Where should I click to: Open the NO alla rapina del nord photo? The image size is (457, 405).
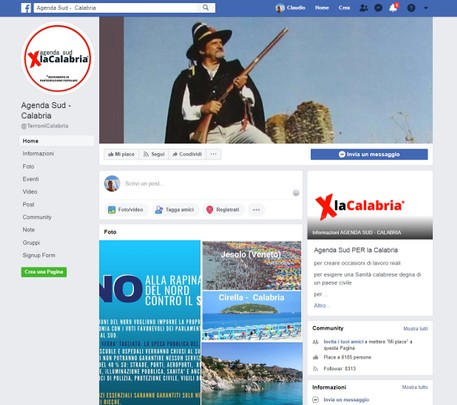[x=150, y=322]
